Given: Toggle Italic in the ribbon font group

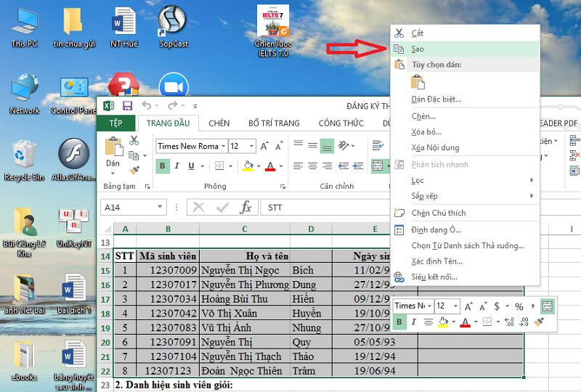Looking at the screenshot, I should tap(176, 166).
